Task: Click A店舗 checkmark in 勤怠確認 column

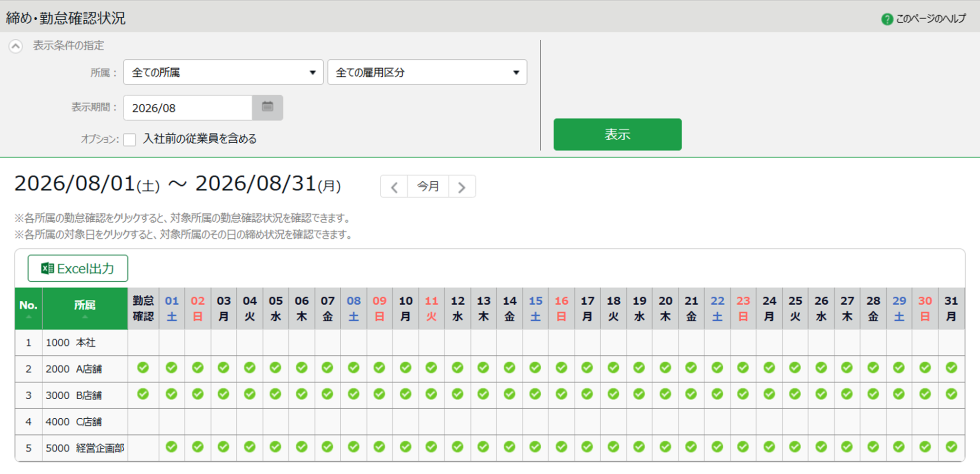Action: [143, 368]
